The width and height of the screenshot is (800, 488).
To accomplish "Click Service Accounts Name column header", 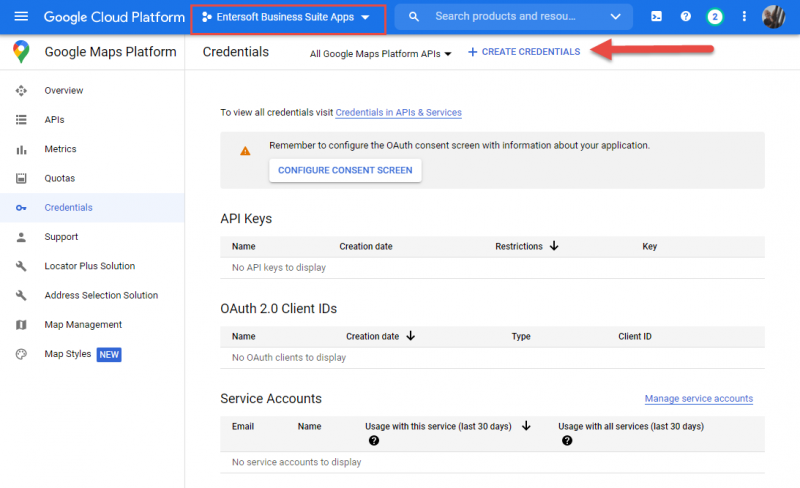I will click(309, 426).
